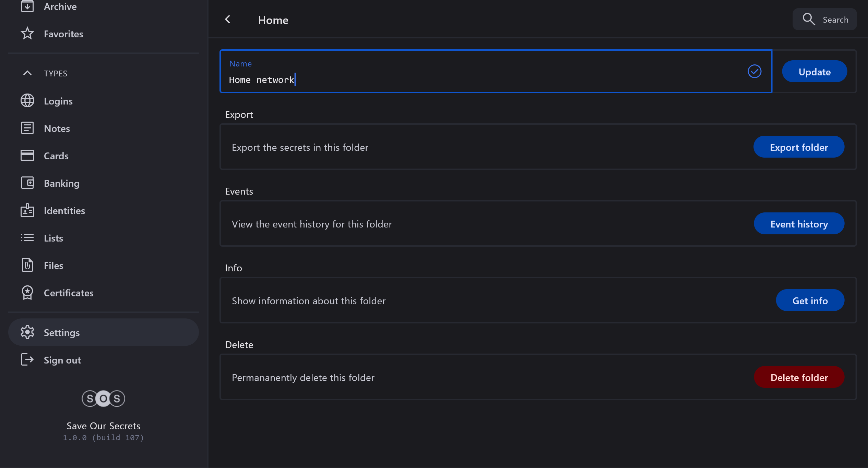
Task: Click the Cards credit card icon
Action: click(27, 156)
